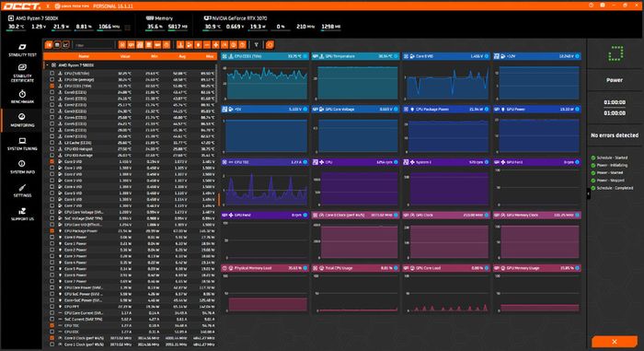Image resolution: width=644 pixels, height=351 pixels.
Task: Uncheck the Core 0 VID checkbox
Action: click(x=52, y=162)
